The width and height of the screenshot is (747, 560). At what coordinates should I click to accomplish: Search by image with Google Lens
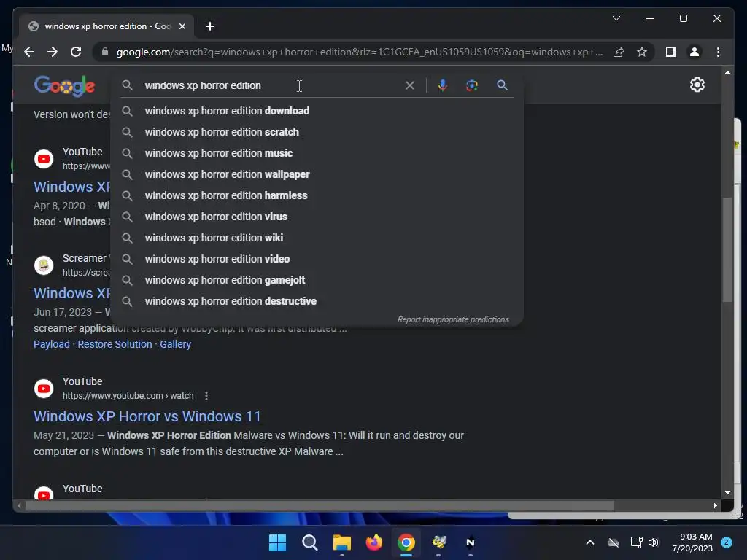472,85
